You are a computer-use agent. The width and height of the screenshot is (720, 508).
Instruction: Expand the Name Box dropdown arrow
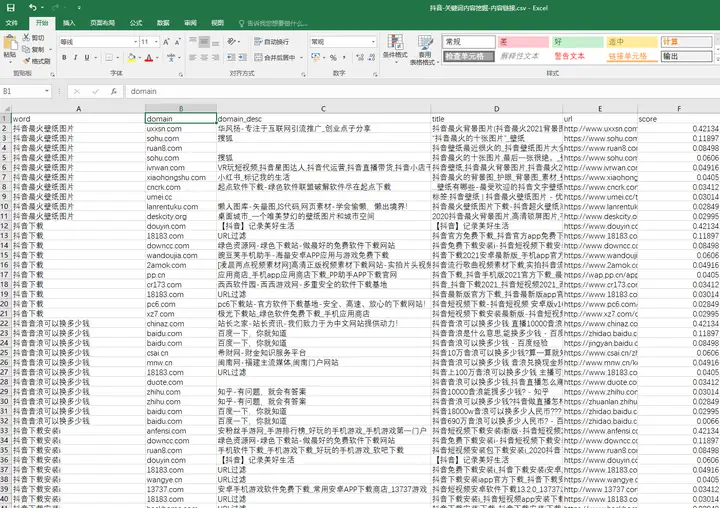point(47,91)
